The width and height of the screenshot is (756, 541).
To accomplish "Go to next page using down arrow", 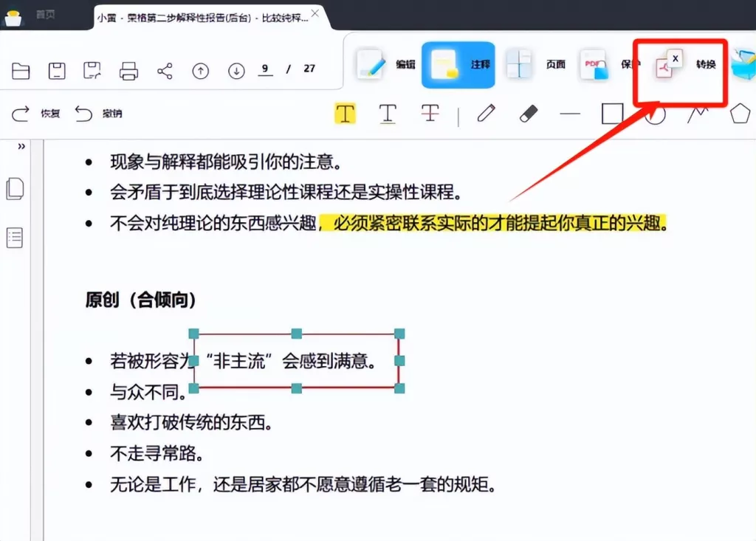I will point(236,72).
